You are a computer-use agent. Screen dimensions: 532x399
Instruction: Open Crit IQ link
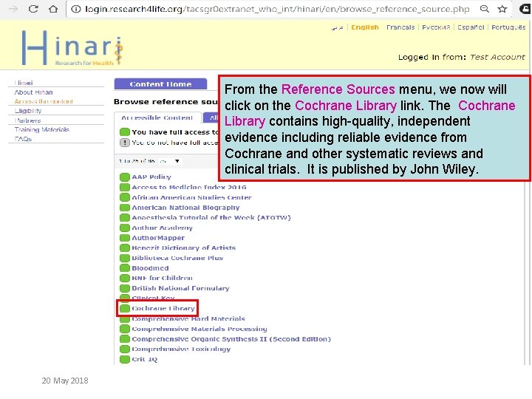[145, 359]
